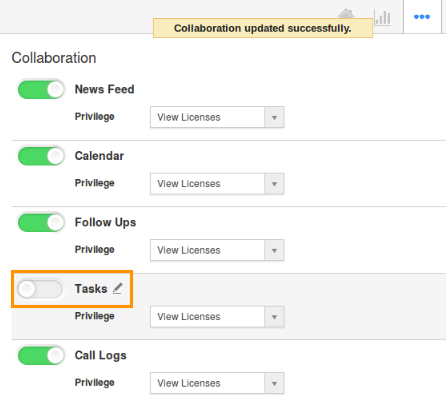Open the Follow Ups privilege dropdown

(217, 250)
